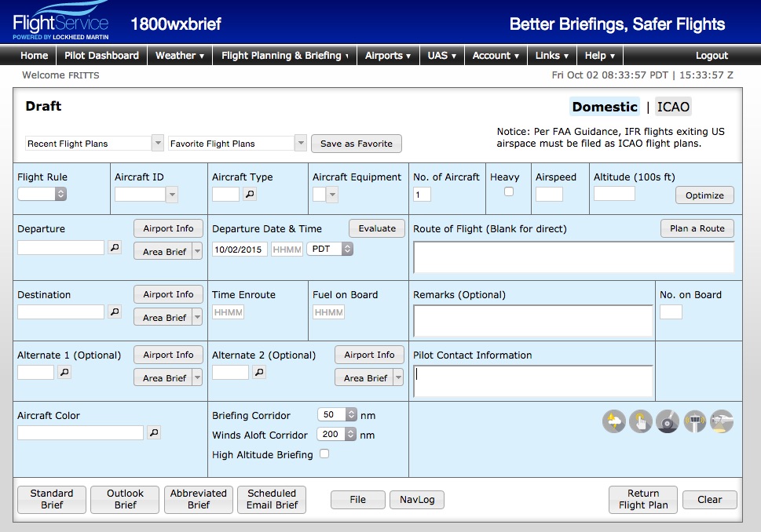Clear the flight plan form
Viewport: 761px width, 532px height.
point(709,500)
